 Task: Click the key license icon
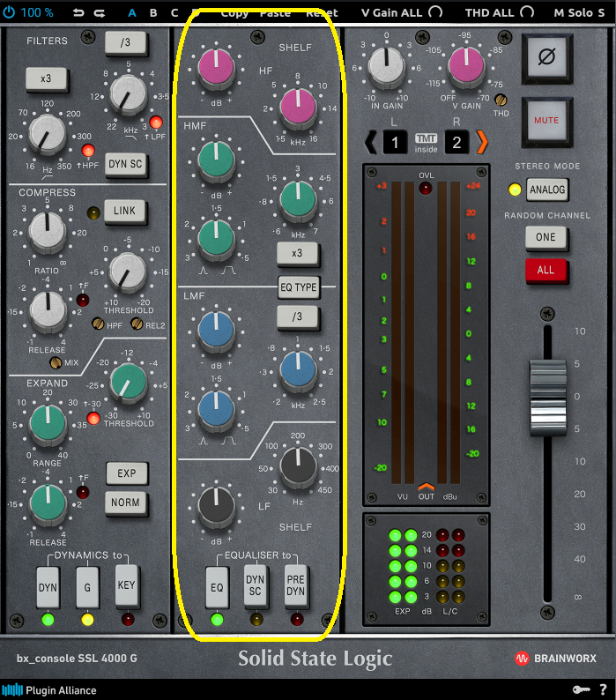(582, 689)
